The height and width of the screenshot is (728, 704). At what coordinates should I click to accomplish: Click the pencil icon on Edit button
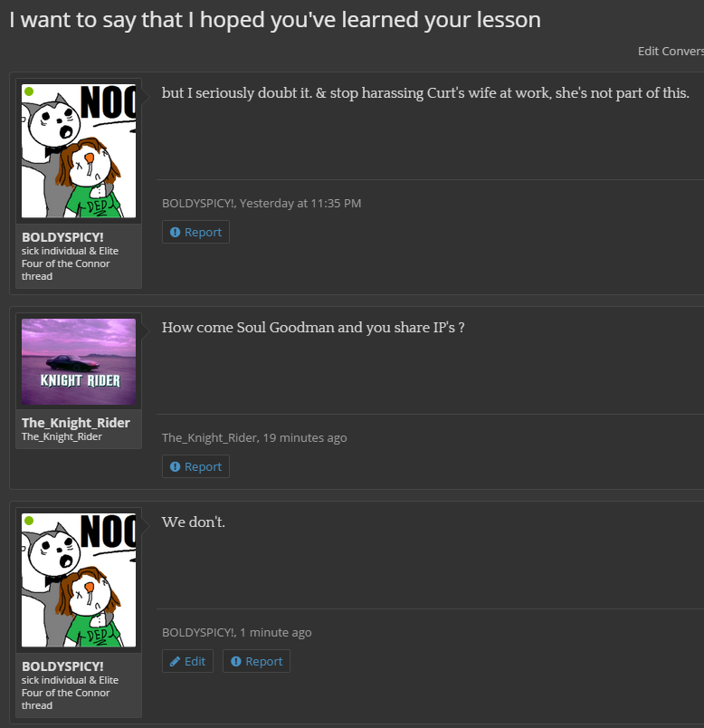[x=175, y=661]
